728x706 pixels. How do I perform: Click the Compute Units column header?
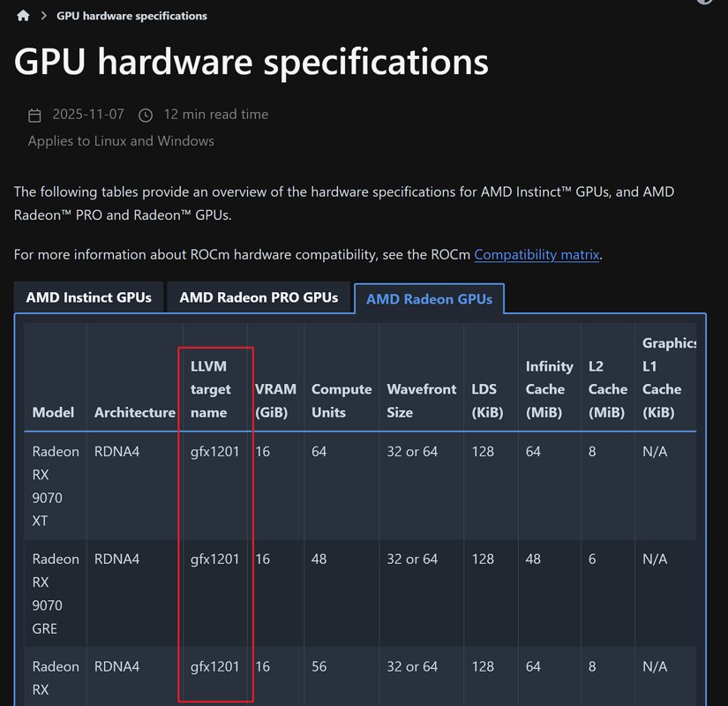pyautogui.click(x=341, y=400)
